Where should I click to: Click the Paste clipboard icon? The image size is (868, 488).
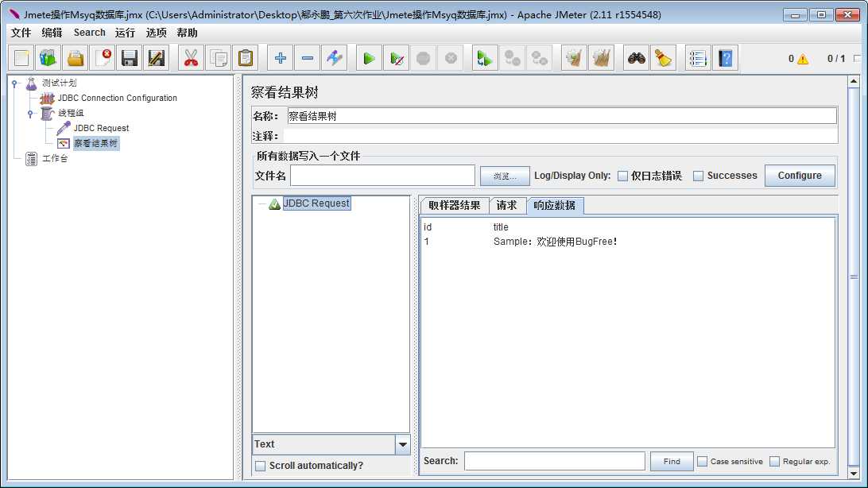click(246, 58)
